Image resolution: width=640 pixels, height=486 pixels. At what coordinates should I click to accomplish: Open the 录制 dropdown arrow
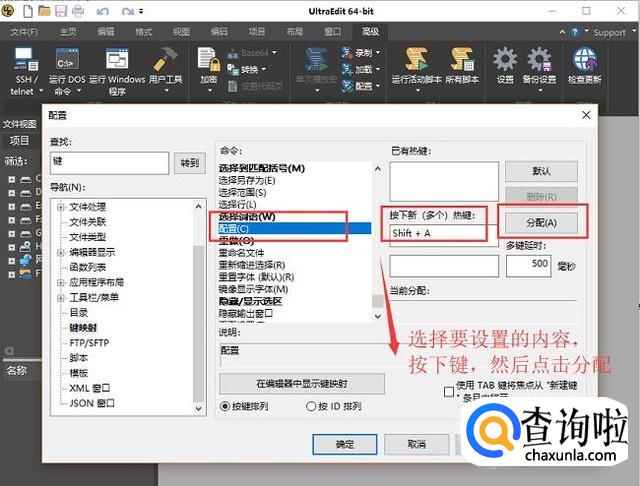pyautogui.click(x=378, y=53)
